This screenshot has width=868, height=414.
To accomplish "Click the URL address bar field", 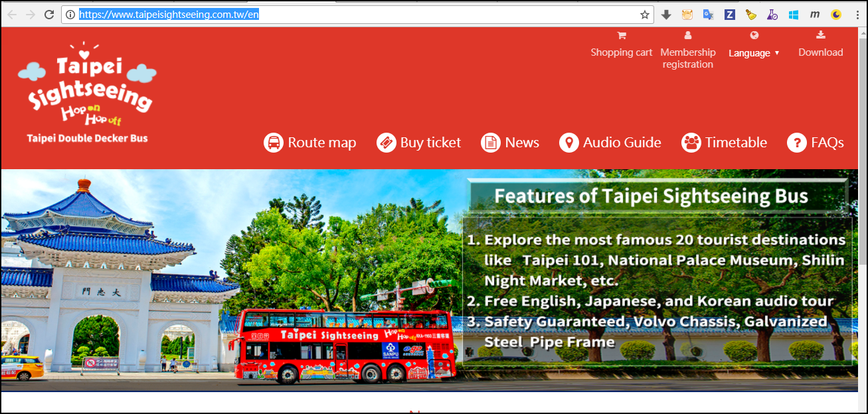I will [x=359, y=15].
